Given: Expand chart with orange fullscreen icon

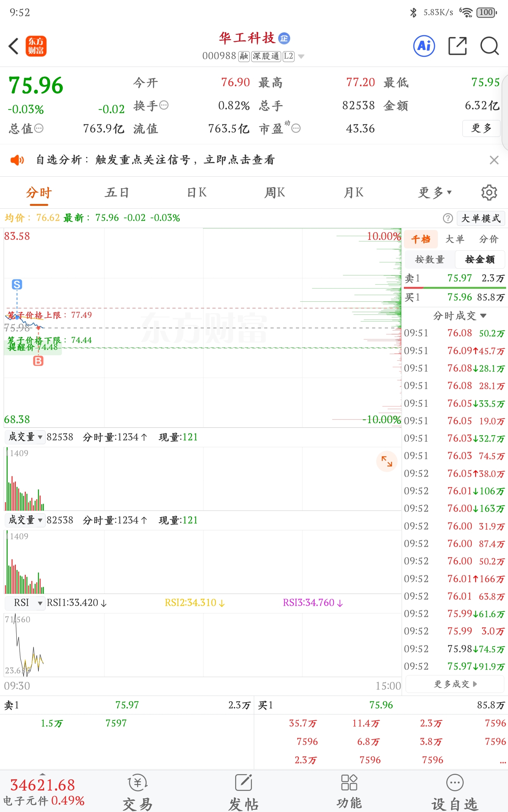Looking at the screenshot, I should [387, 462].
